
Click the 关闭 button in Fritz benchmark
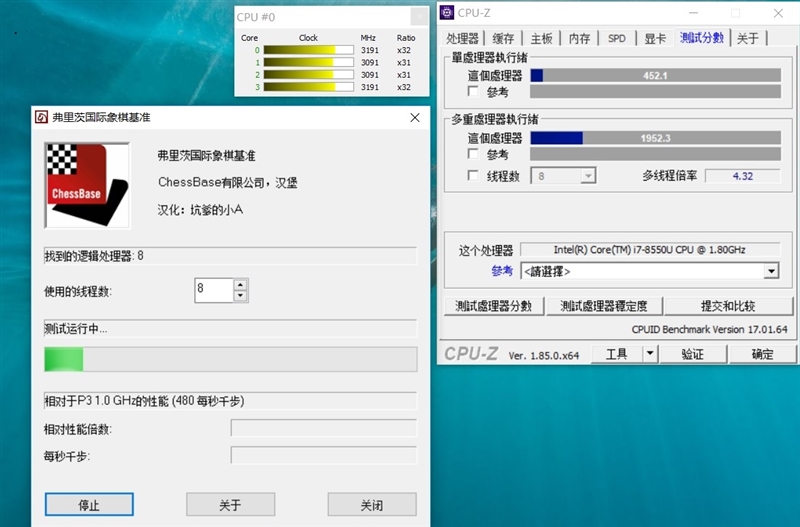372,505
